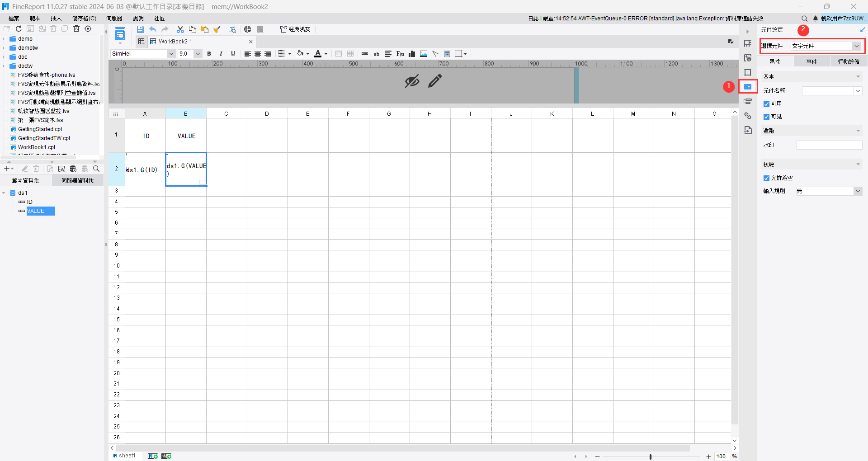868x461 pixels.
Task: Click the 水印 input field
Action: tap(829, 145)
